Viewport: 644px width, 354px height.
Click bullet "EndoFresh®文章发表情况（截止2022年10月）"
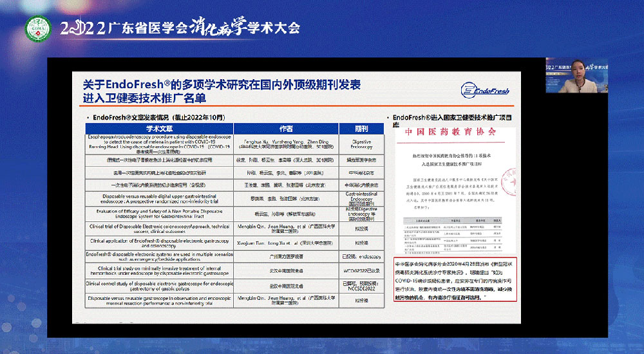tap(159, 117)
